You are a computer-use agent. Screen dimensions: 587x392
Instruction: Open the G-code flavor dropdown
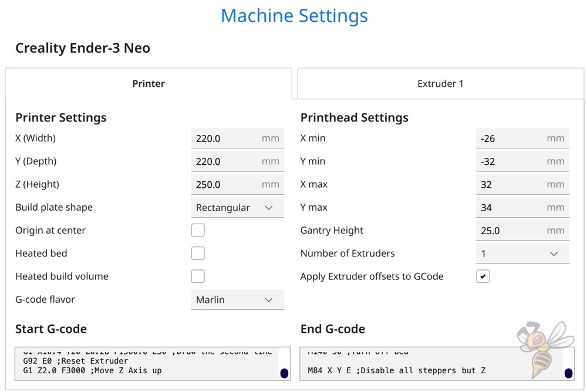[x=237, y=299]
